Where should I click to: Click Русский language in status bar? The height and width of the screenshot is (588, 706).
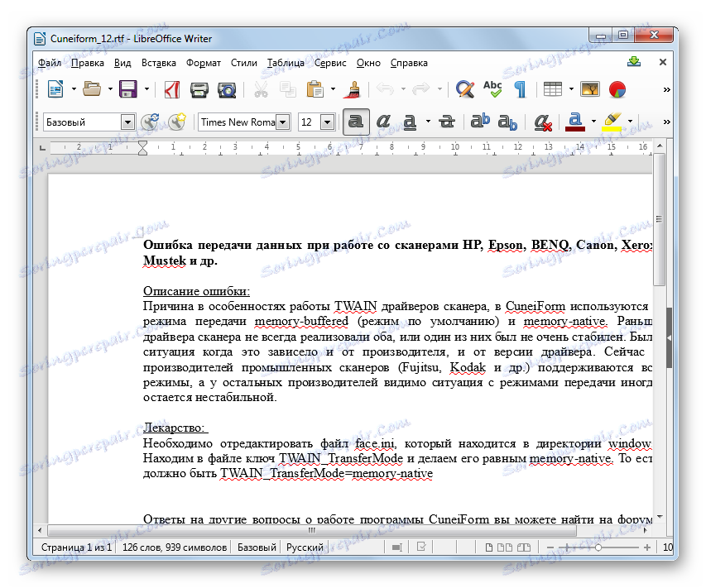[x=305, y=547]
